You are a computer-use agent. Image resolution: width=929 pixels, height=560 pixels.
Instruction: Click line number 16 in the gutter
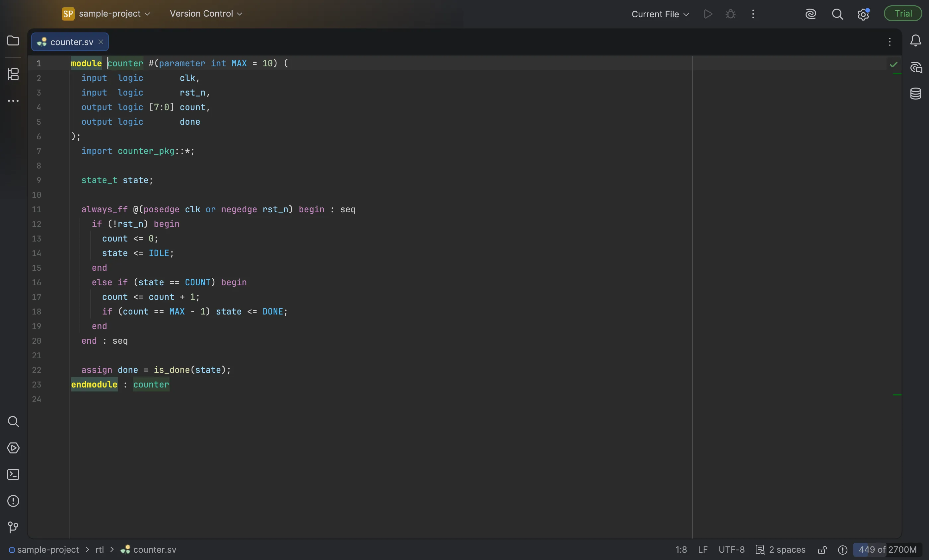(36, 282)
